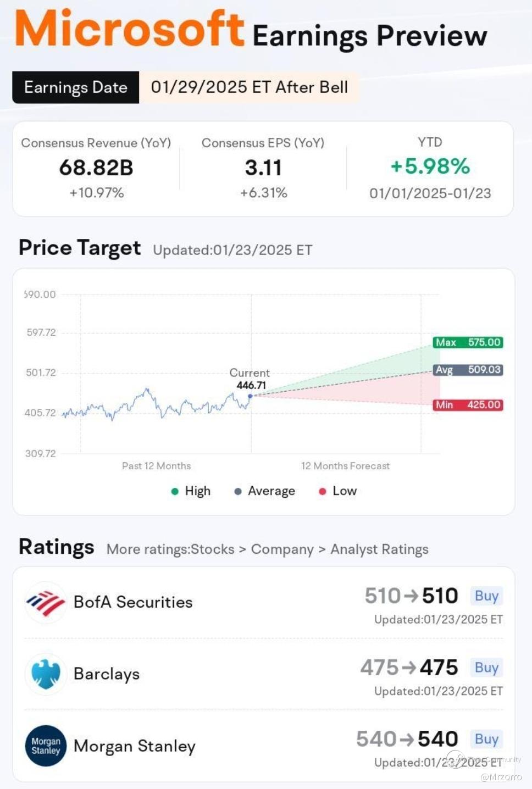Tap the Buy tag for BofA Securities

coord(486,596)
